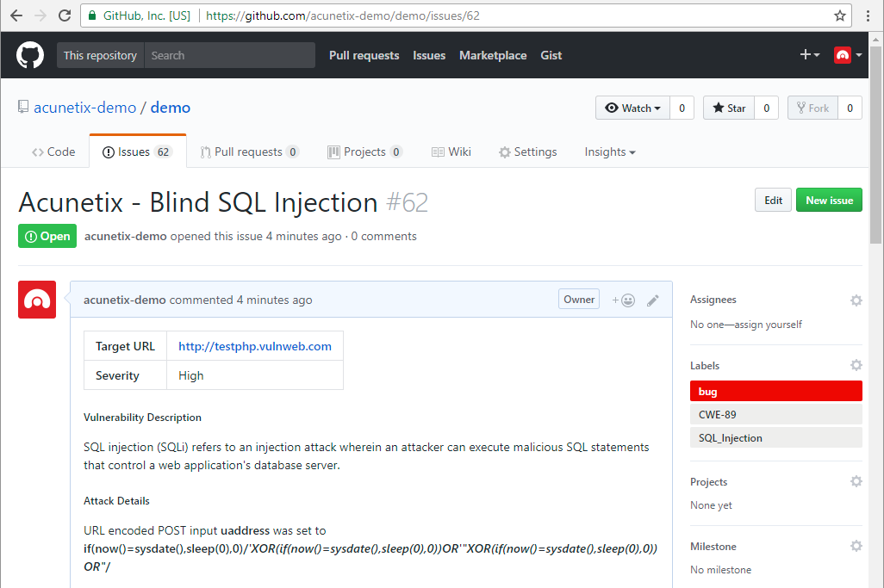Click the demo repository name link
The width and height of the screenshot is (884, 588).
[x=171, y=108]
